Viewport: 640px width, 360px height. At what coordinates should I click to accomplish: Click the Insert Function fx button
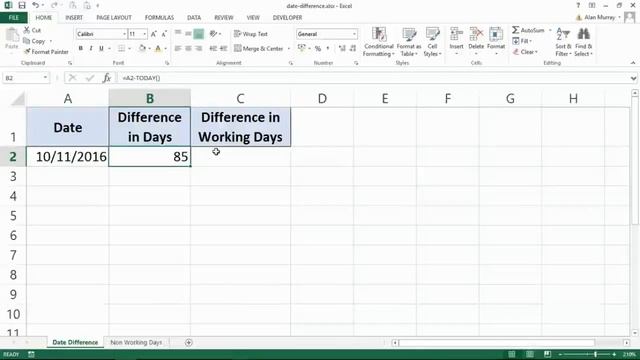click(107, 78)
